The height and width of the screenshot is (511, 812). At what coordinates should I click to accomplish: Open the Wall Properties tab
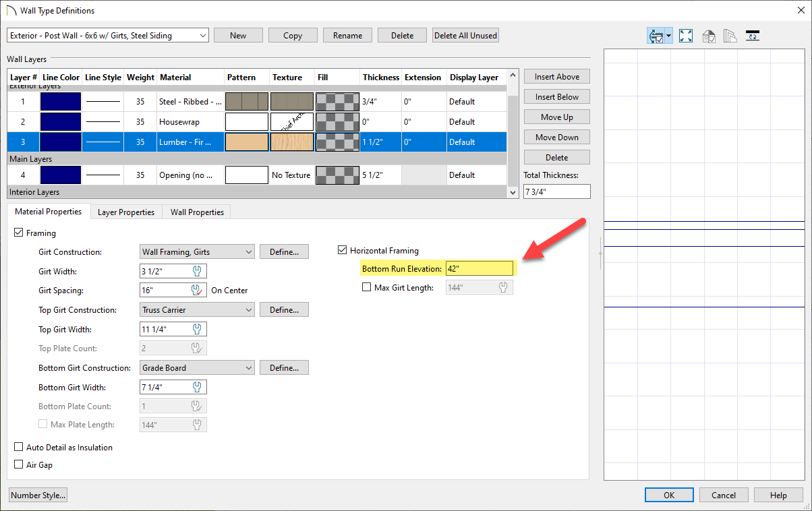pos(197,212)
